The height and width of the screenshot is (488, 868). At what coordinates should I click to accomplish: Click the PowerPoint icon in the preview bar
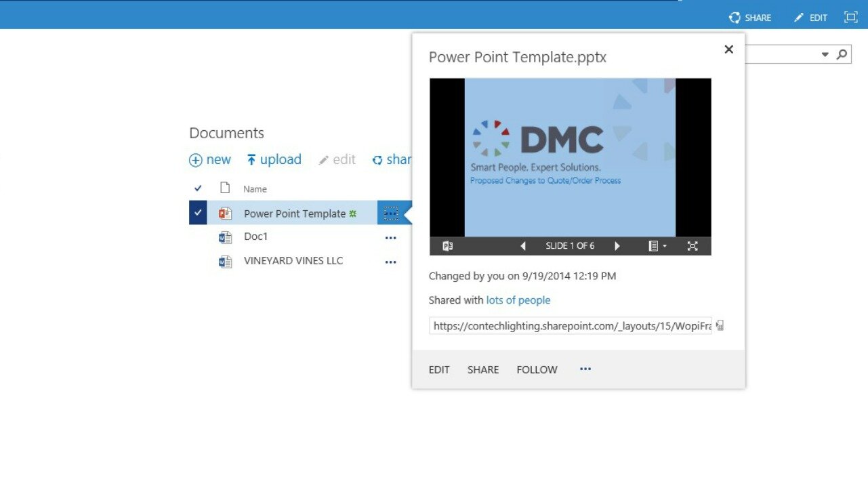click(x=447, y=246)
